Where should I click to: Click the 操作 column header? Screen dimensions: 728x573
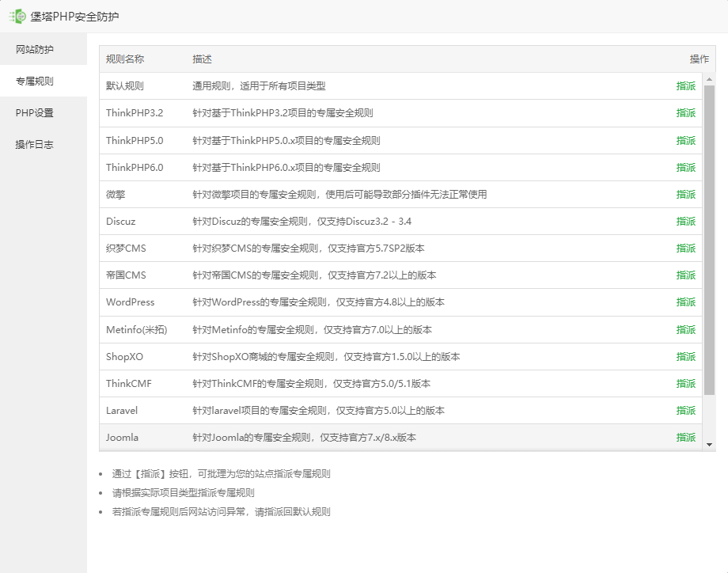pos(700,59)
